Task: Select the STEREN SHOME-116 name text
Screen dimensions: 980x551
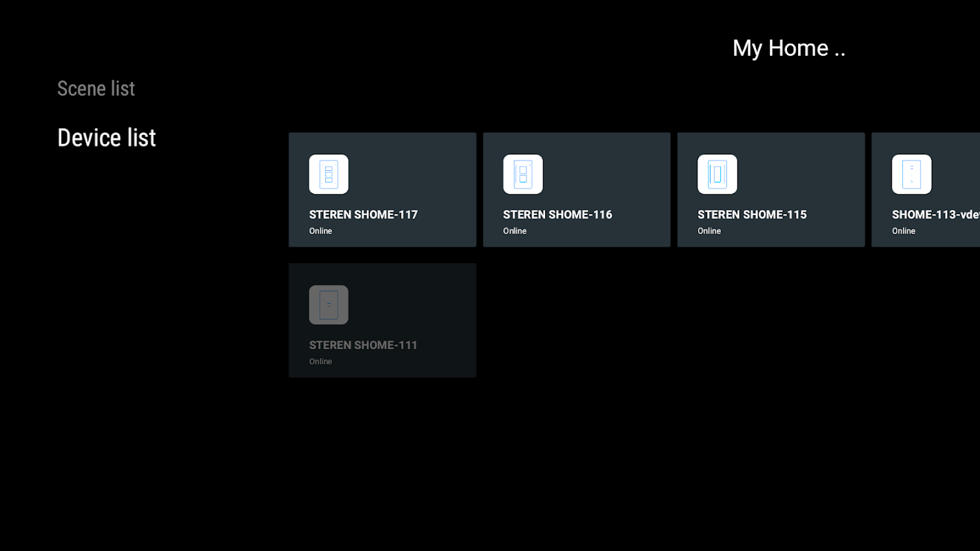Action: (558, 214)
